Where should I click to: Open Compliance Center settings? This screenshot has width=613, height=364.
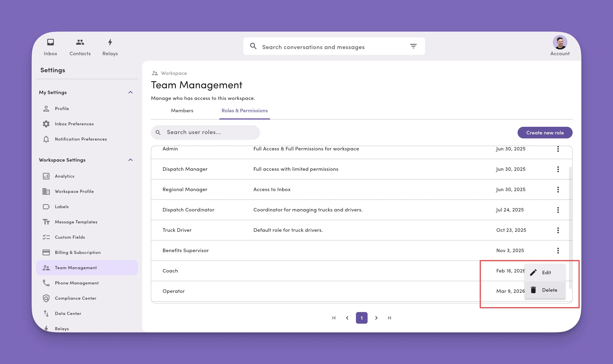click(87, 298)
